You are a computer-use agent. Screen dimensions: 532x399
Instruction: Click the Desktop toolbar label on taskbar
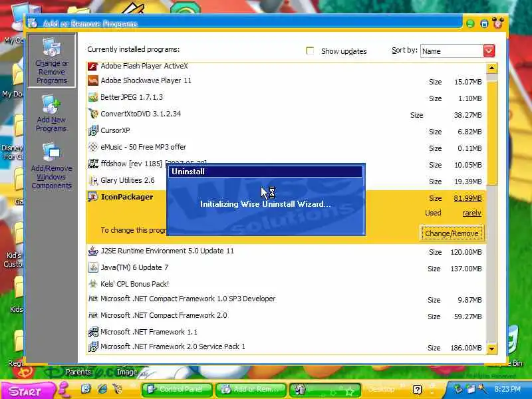point(381,389)
